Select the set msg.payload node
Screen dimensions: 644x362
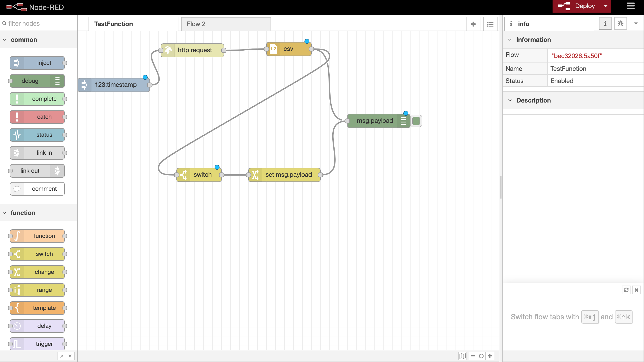click(284, 175)
